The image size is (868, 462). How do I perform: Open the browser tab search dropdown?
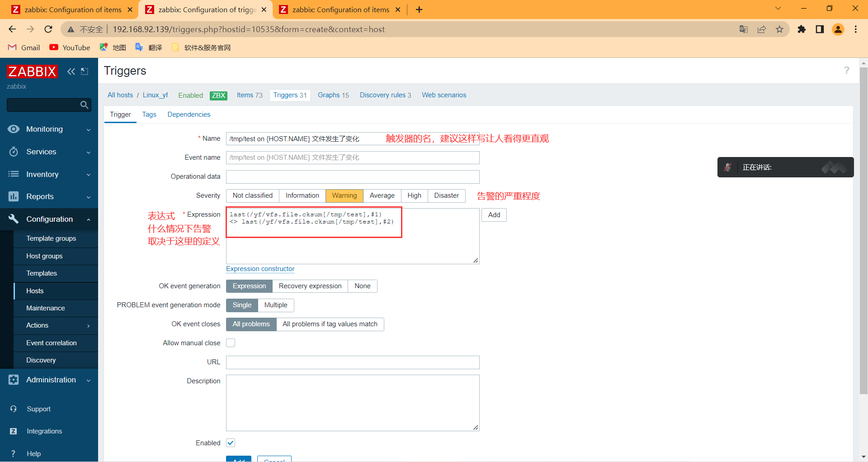(x=778, y=9)
